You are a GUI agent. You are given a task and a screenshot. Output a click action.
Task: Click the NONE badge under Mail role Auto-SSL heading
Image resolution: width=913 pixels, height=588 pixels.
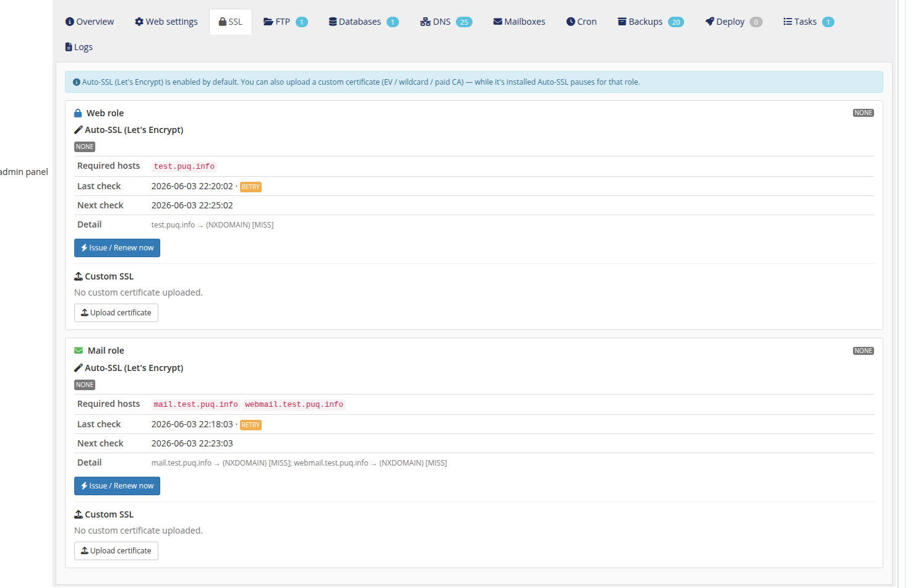(85, 385)
